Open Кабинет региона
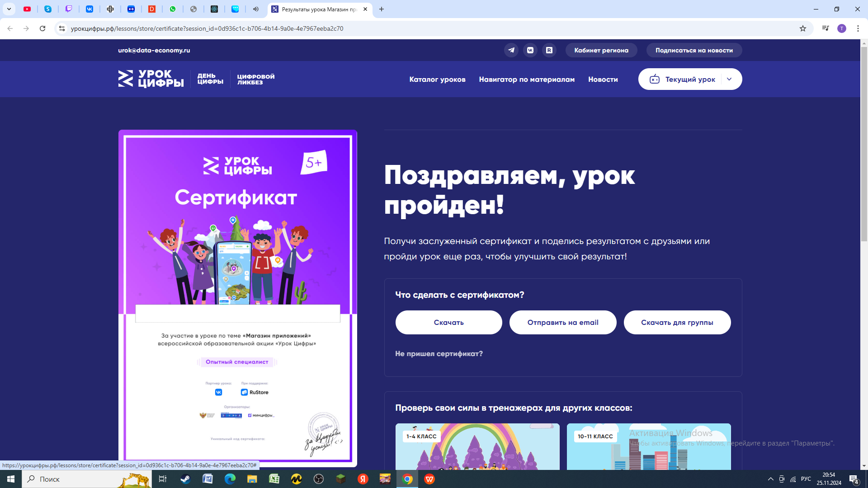The width and height of the screenshot is (868, 488). click(601, 50)
